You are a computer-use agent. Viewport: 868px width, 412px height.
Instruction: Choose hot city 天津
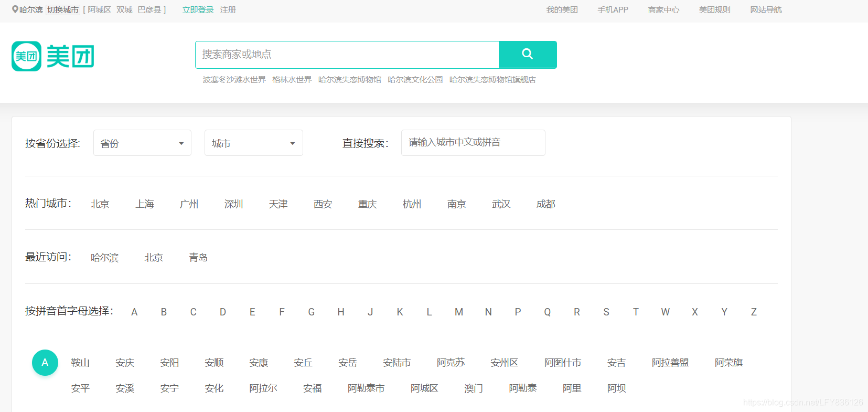(278, 204)
